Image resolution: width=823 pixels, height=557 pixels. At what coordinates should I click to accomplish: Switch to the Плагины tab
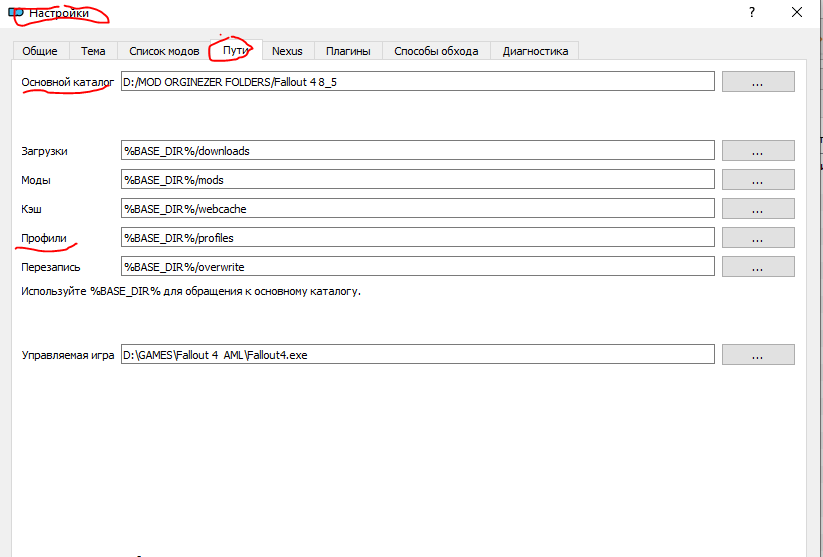point(348,51)
